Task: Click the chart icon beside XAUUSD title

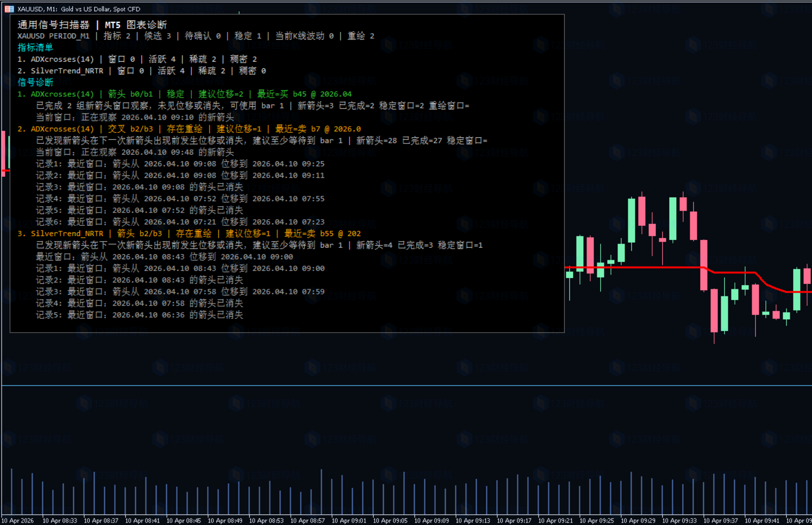Action: coord(9,9)
